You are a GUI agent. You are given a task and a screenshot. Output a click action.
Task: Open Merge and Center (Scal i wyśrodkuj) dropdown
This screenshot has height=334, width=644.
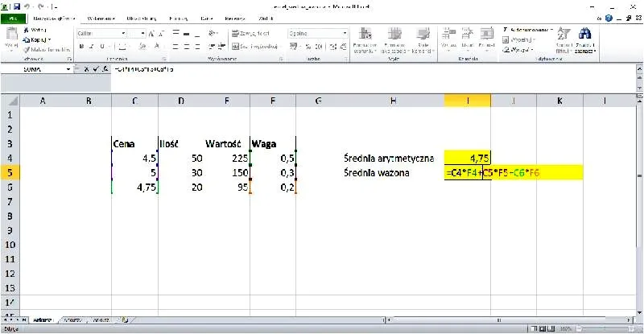pyautogui.click(x=280, y=47)
